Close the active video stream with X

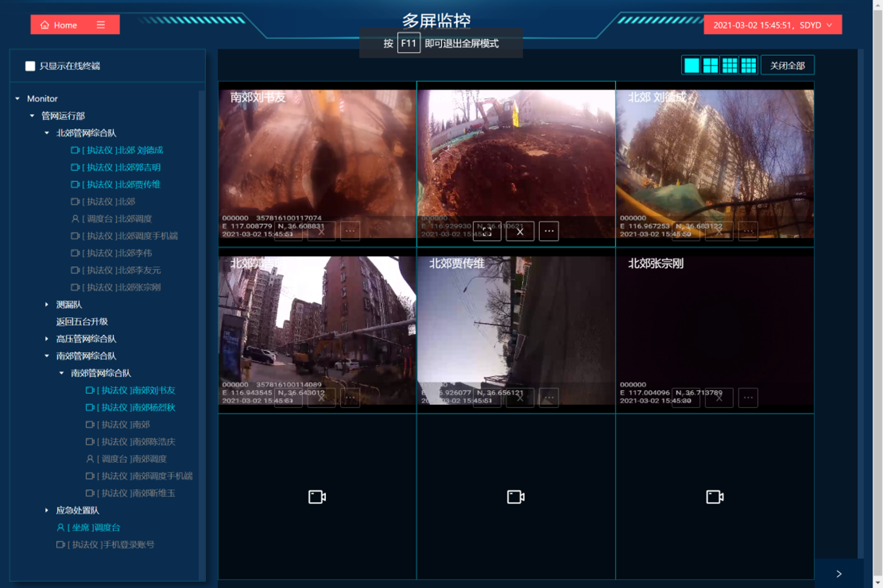(520, 231)
